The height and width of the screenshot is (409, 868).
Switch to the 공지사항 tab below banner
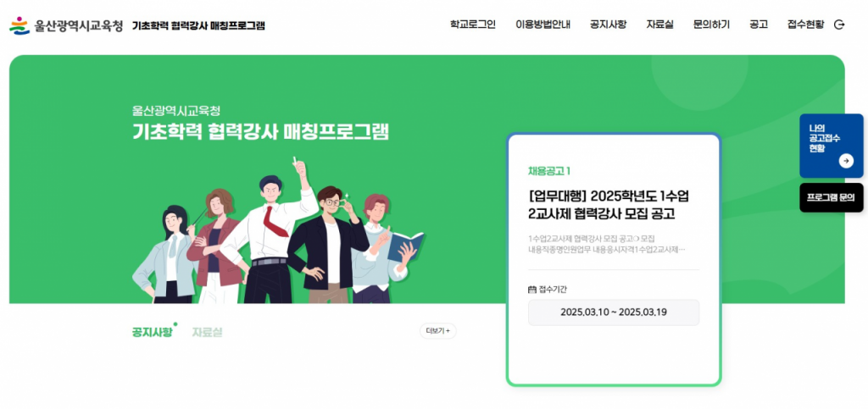click(x=152, y=332)
